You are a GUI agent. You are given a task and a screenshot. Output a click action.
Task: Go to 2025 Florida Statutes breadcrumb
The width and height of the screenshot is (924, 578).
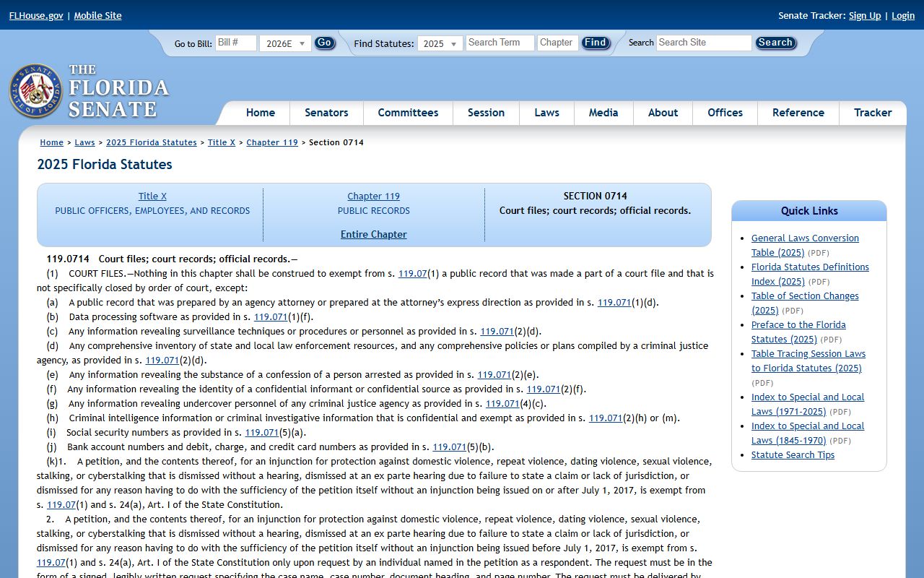click(152, 142)
